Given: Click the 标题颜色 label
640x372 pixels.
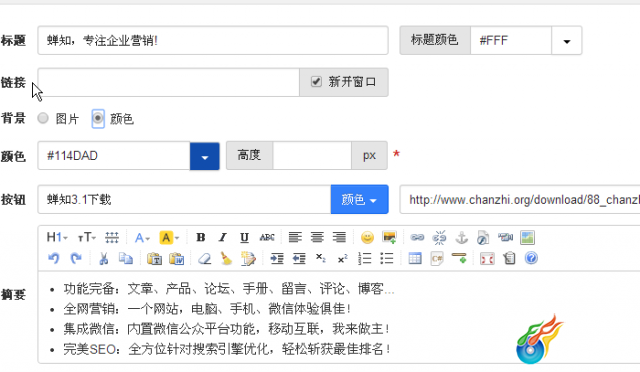Looking at the screenshot, I should [435, 40].
